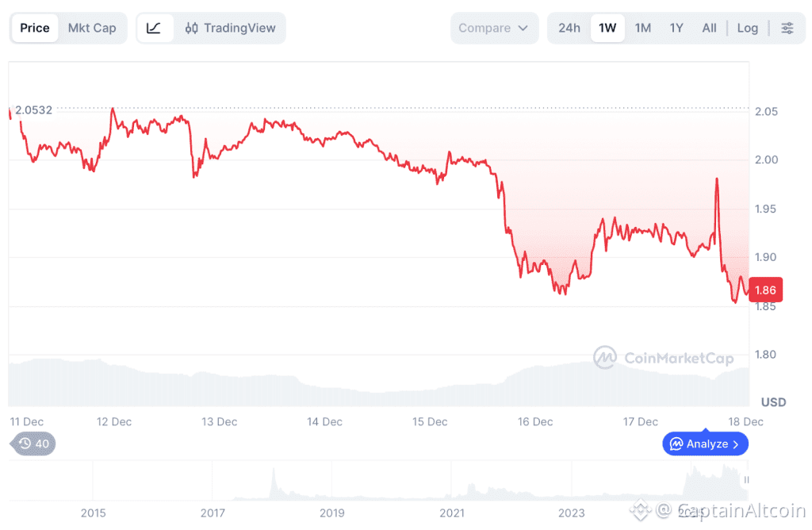
Task: Click the Analyze button's chart icon
Action: pos(676,444)
